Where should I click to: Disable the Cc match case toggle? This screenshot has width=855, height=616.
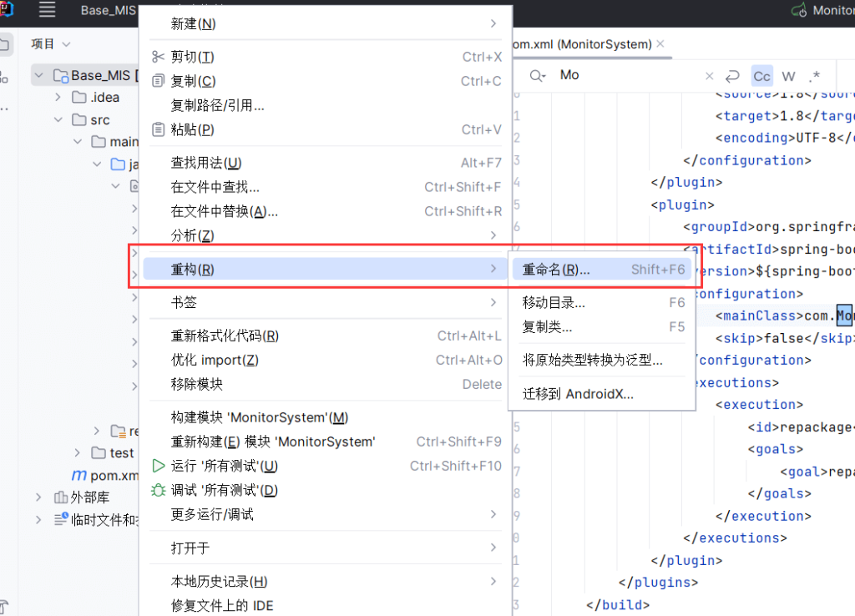tap(761, 75)
